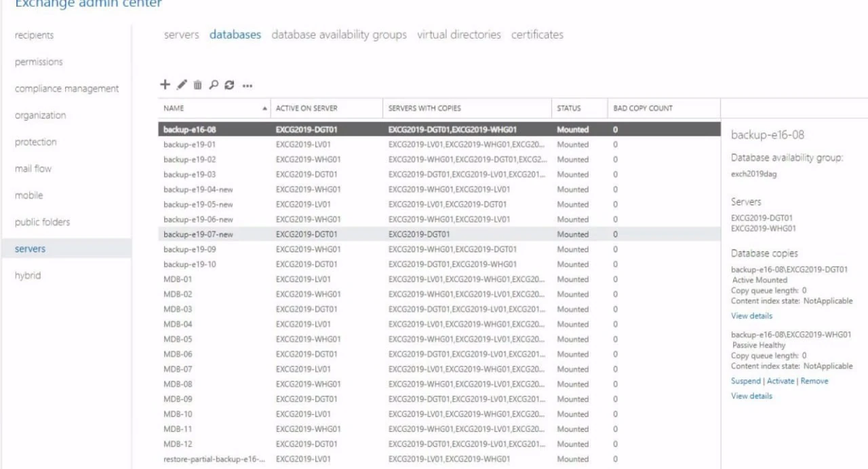Screen dimensions: 868x469
Task: Select MDB-05 database row
Action: point(439,339)
